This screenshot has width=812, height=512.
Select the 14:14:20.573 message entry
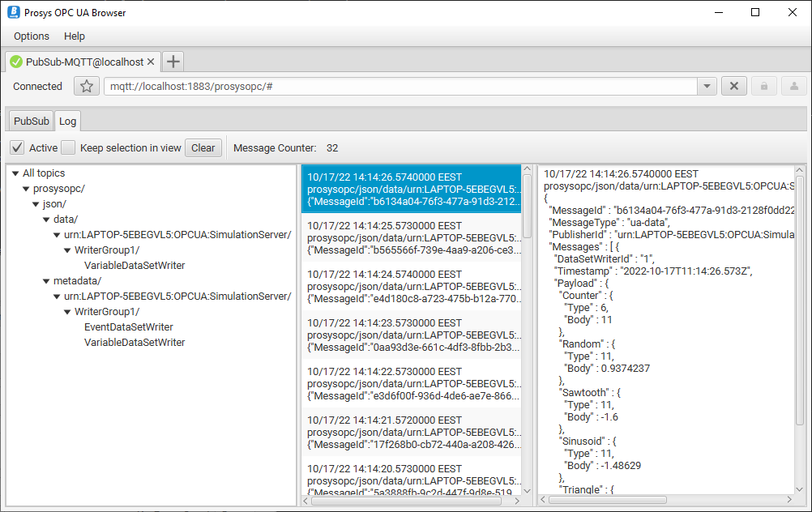coord(412,477)
